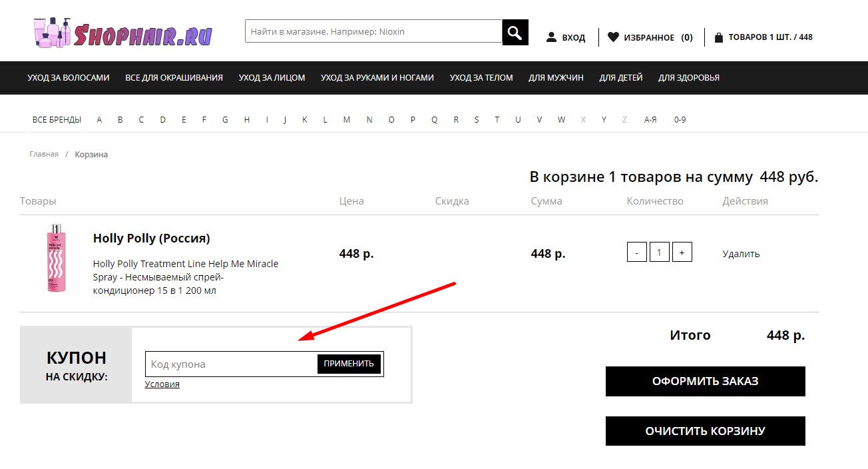Open the Условия coupon terms link
Screen dimensions: 868x469
pyautogui.click(x=162, y=384)
